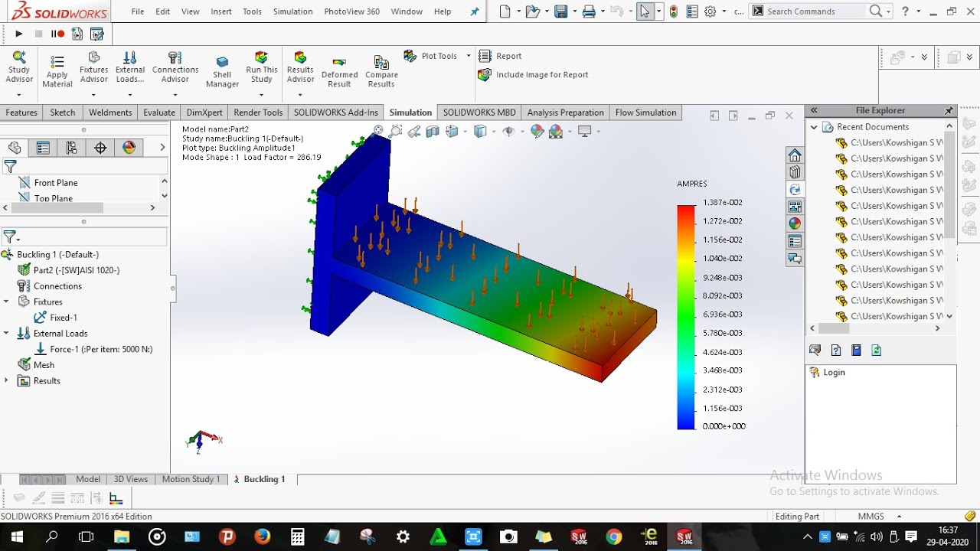Screen dimensions: 980x551
Task: Click the Save toolbar icon
Action: tap(561, 11)
